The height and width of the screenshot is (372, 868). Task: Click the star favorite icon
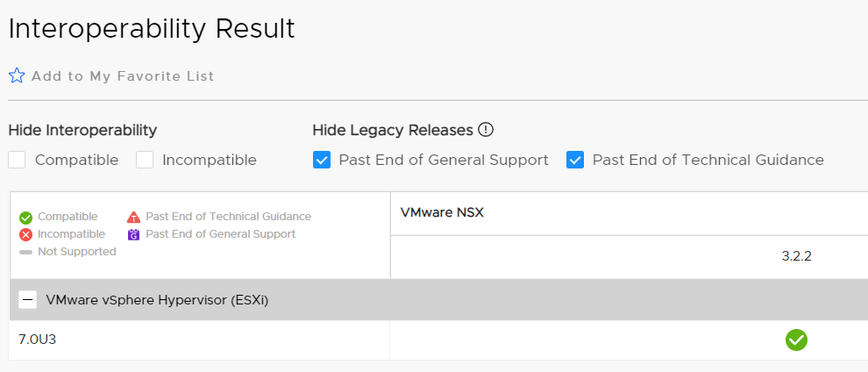[17, 75]
